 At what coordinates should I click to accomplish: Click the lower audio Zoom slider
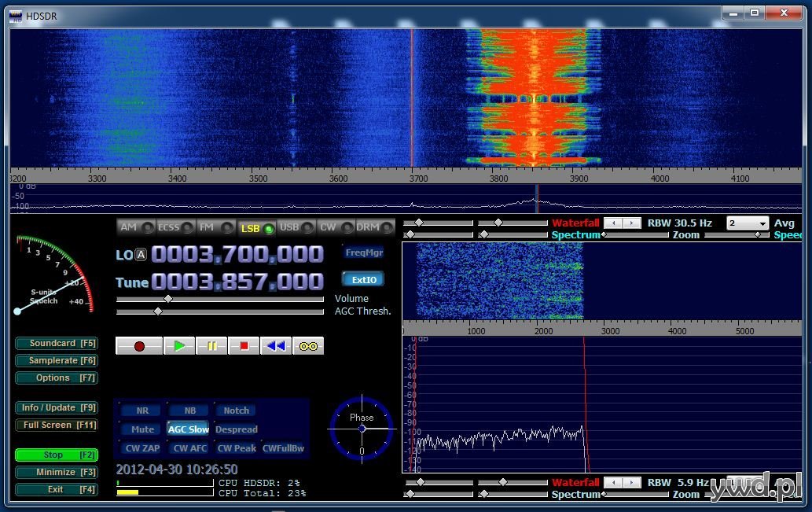click(636, 495)
